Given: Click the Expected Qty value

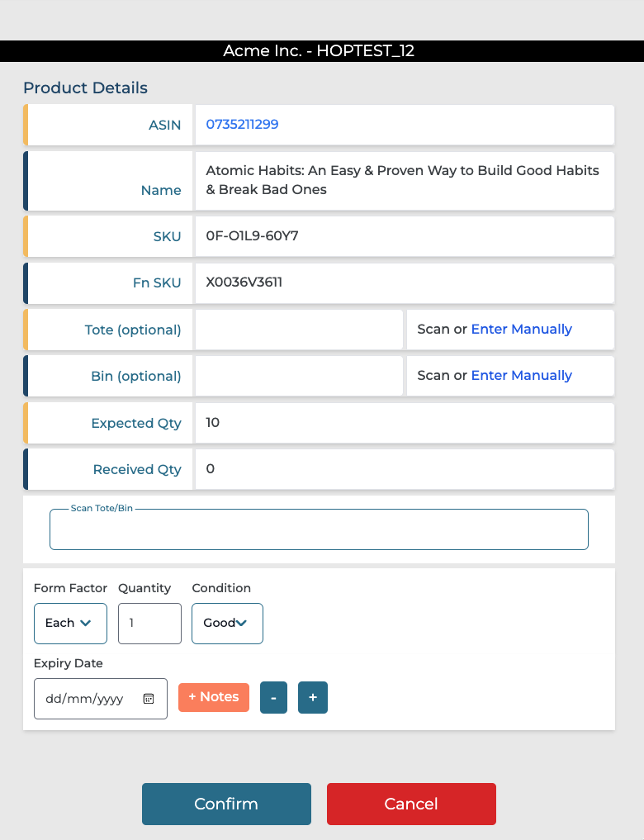Looking at the screenshot, I should 213,423.
